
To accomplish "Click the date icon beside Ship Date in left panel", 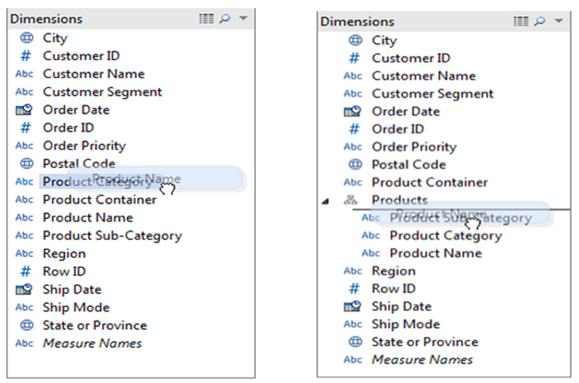I will tap(24, 289).
